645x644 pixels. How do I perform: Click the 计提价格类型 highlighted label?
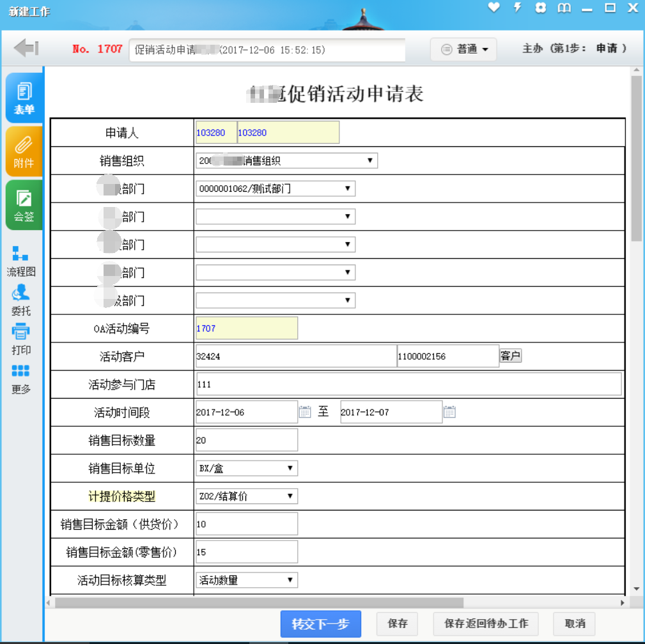[x=121, y=496]
